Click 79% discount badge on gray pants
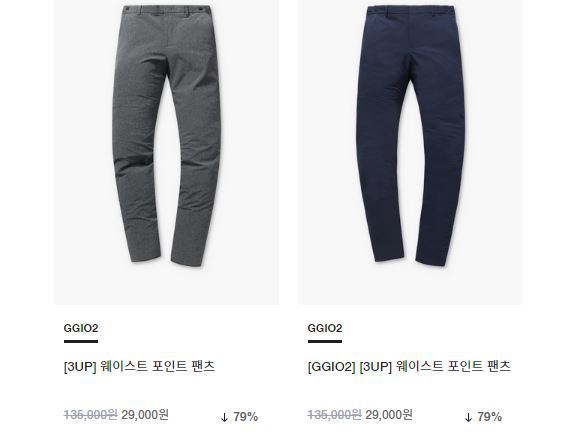Image resolution: width=579 pixels, height=448 pixels. pos(246,417)
